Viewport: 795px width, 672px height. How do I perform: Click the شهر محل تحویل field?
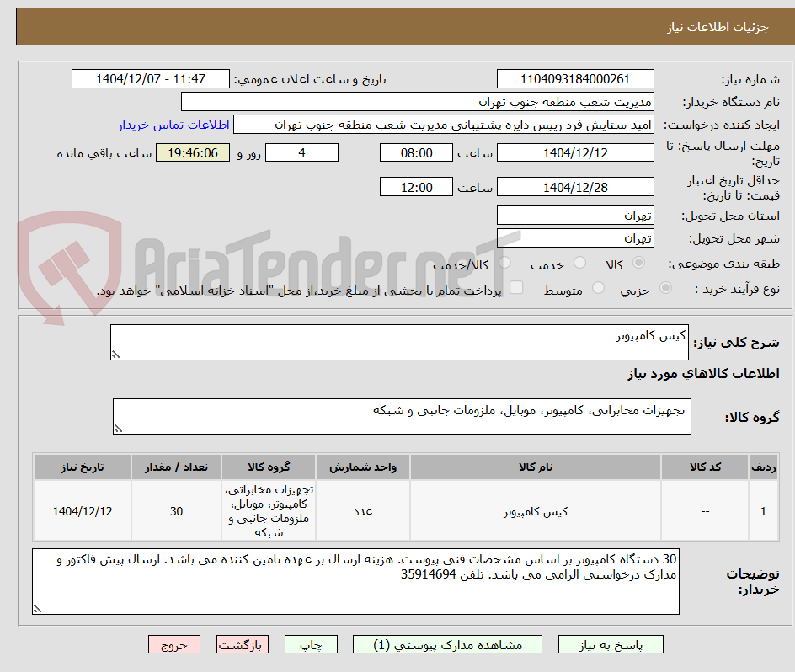click(x=575, y=237)
